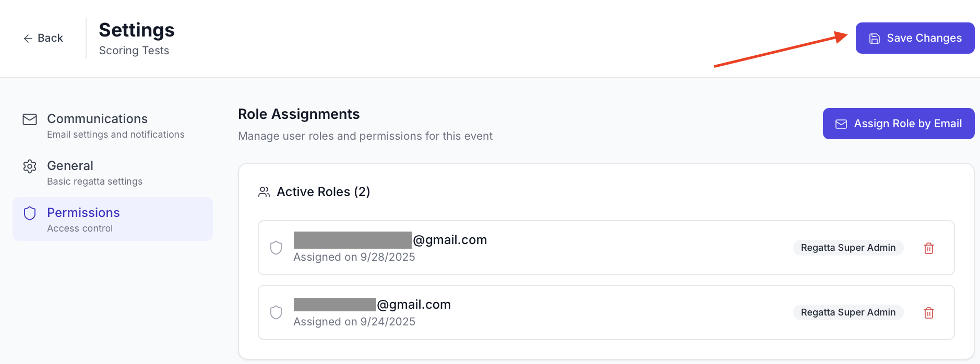
Task: Click the back arrow icon next to Back
Action: click(27, 38)
